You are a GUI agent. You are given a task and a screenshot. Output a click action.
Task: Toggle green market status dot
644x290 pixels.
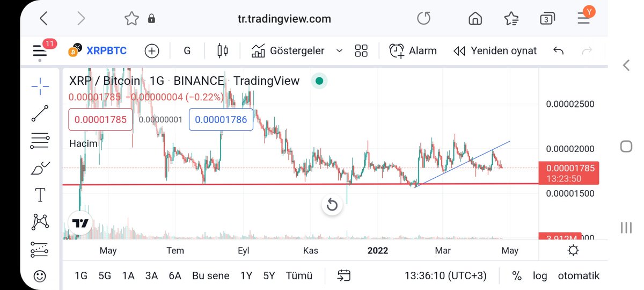pos(319,81)
